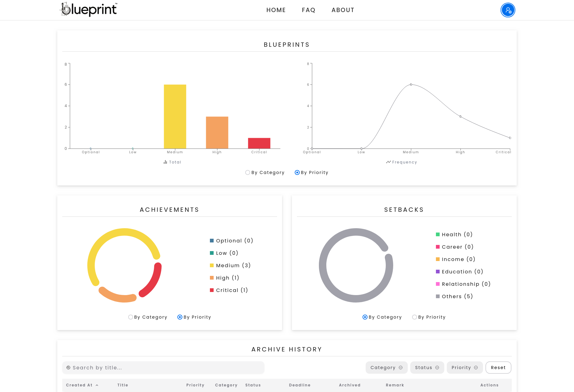Viewport: 574px width, 392px height.
Task: Open the user profile settings icon
Action: click(508, 10)
